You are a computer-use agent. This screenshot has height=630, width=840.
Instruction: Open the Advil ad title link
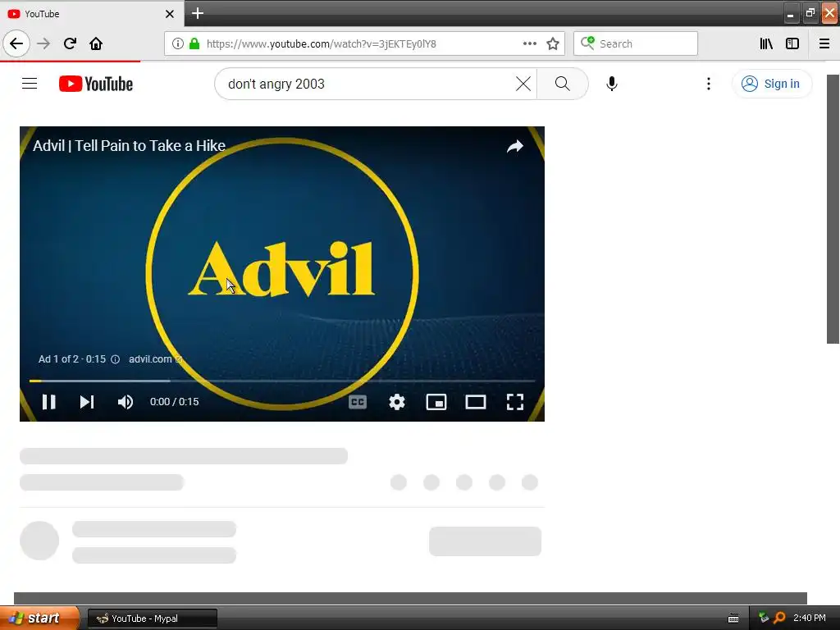pos(129,146)
